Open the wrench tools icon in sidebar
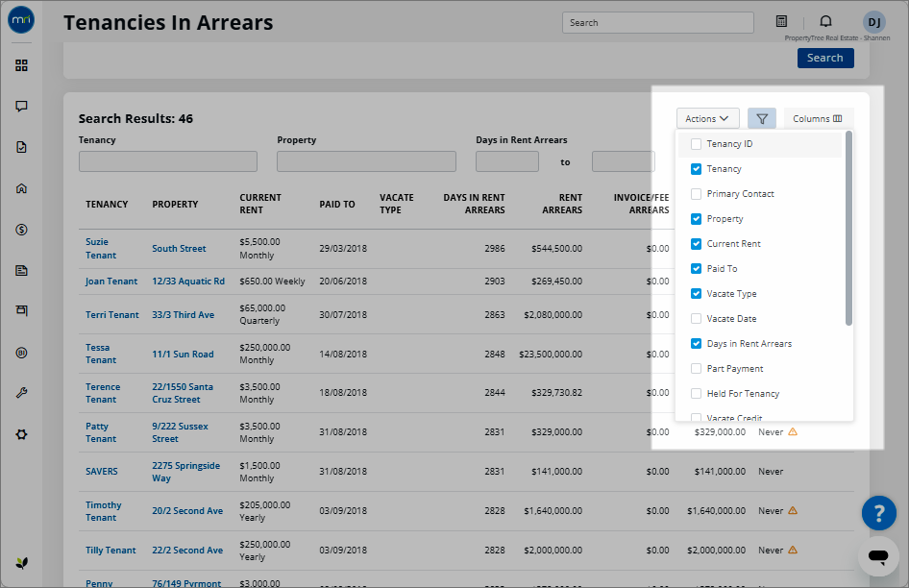 pos(21,393)
